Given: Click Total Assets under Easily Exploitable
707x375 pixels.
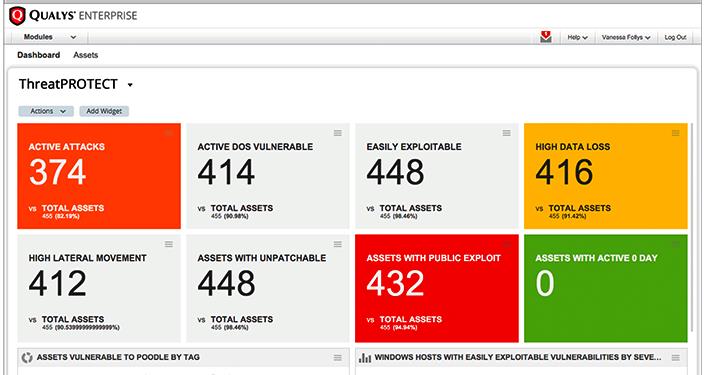Looking at the screenshot, I should click(x=411, y=208).
